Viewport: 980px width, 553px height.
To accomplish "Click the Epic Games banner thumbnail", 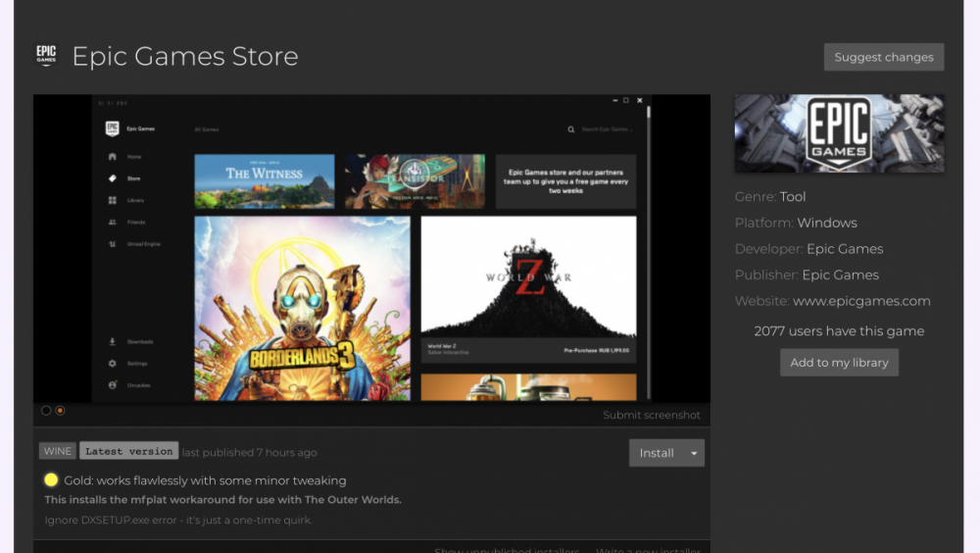I will [839, 133].
